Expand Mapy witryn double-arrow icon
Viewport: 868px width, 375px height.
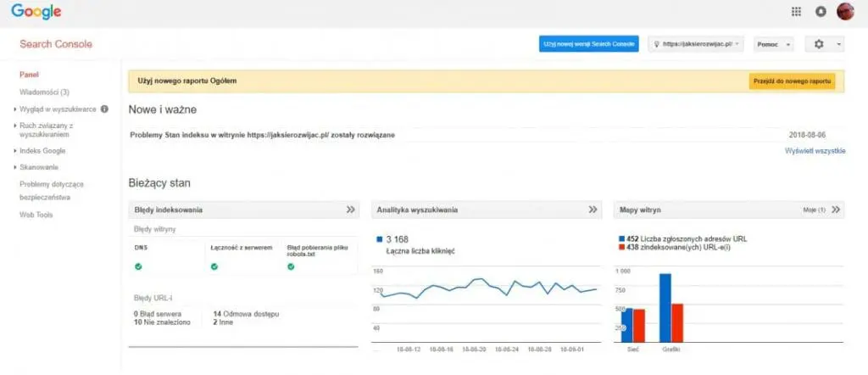[x=836, y=210]
